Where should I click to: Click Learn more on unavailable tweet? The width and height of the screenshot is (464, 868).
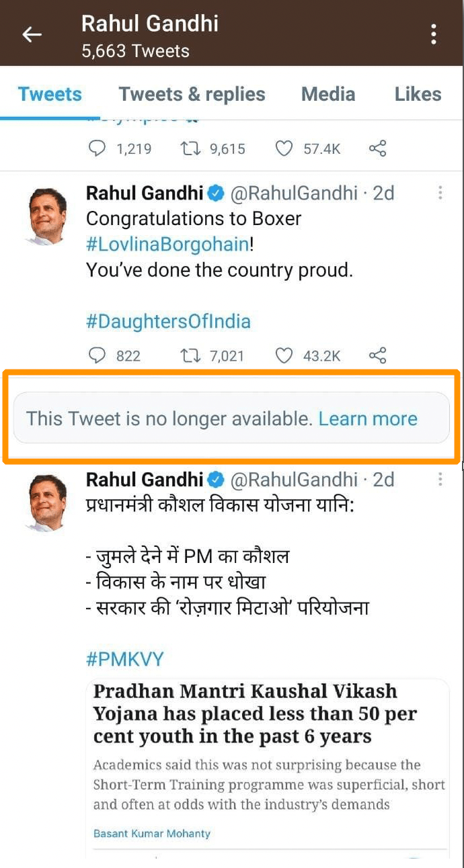pyautogui.click(x=368, y=419)
